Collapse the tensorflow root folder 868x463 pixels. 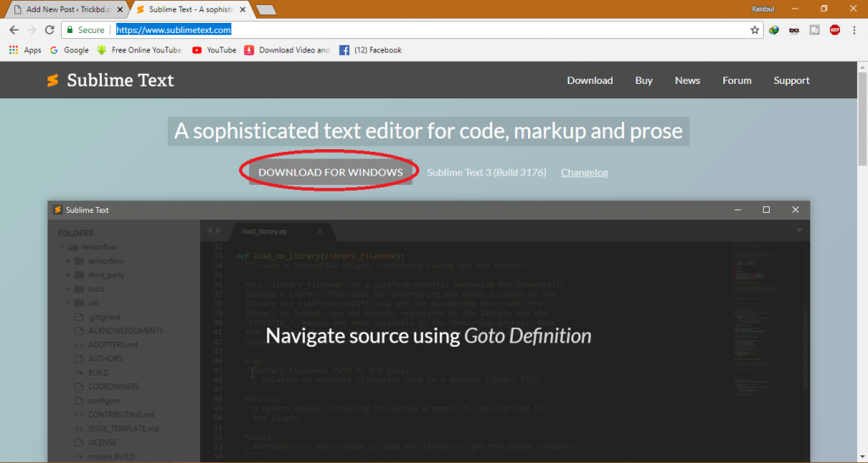tap(63, 247)
